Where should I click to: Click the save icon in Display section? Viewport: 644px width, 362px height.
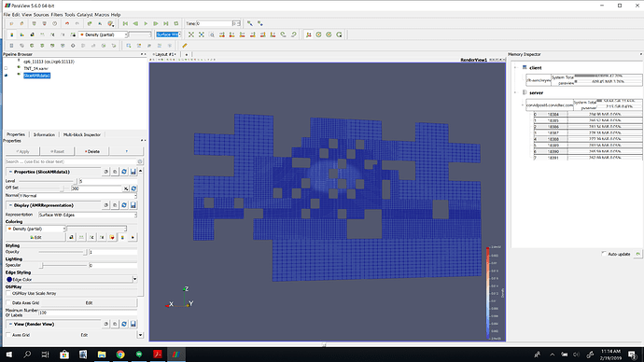coord(133,205)
